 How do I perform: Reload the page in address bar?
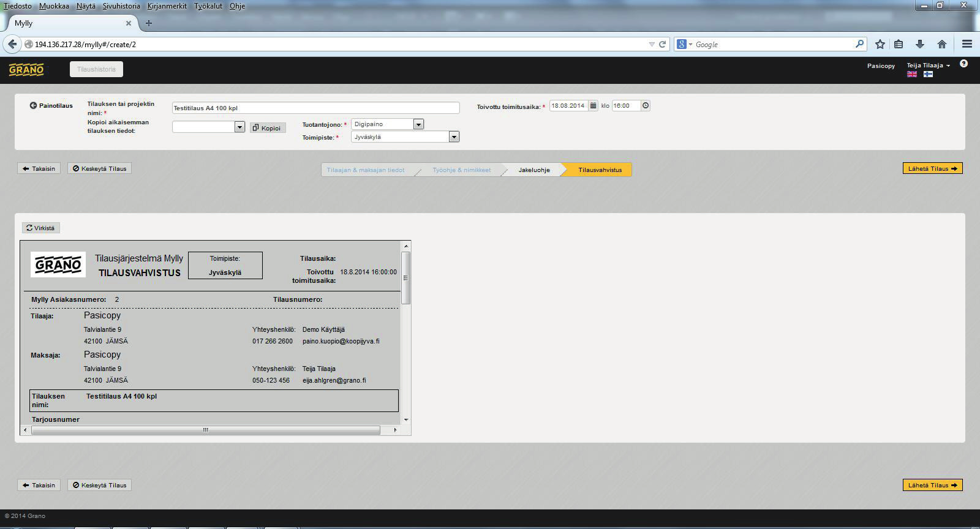[x=662, y=44]
